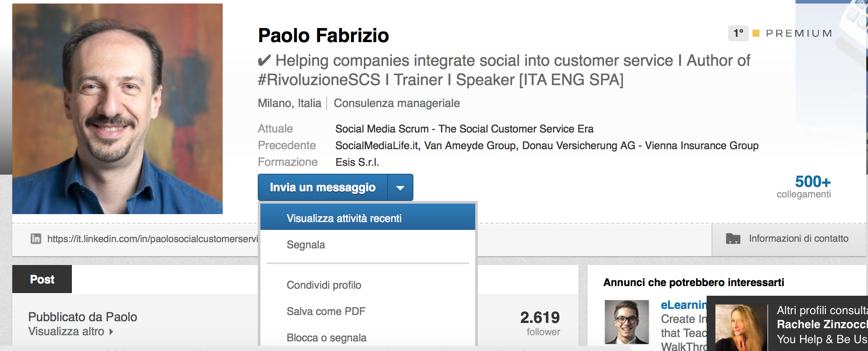Choose Salva come PDF option
The image size is (868, 351).
(326, 312)
